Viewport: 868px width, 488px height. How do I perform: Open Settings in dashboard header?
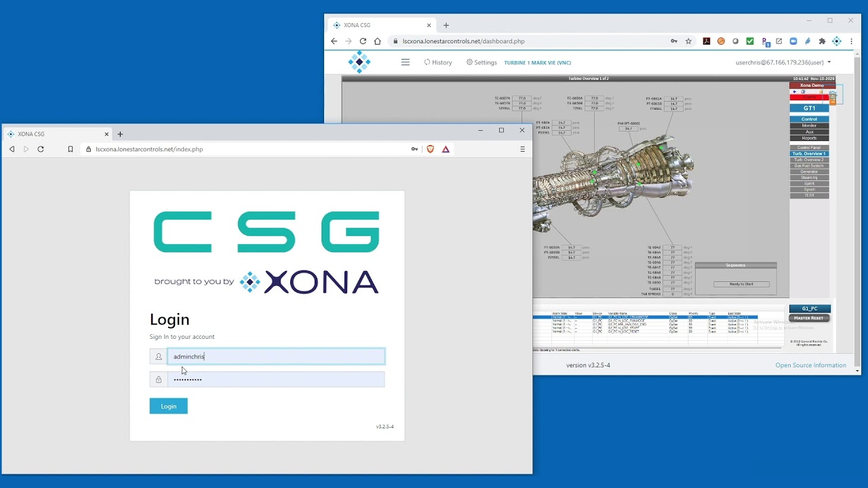point(481,62)
